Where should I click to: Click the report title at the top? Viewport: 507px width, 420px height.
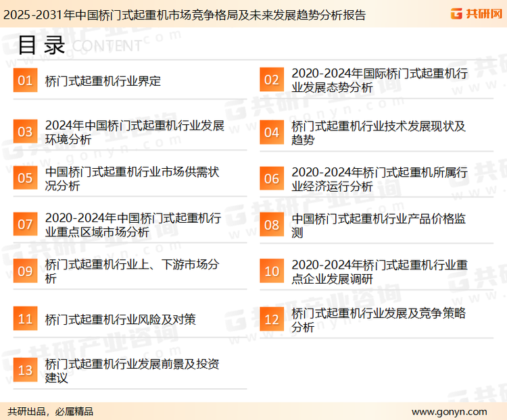tap(185, 14)
